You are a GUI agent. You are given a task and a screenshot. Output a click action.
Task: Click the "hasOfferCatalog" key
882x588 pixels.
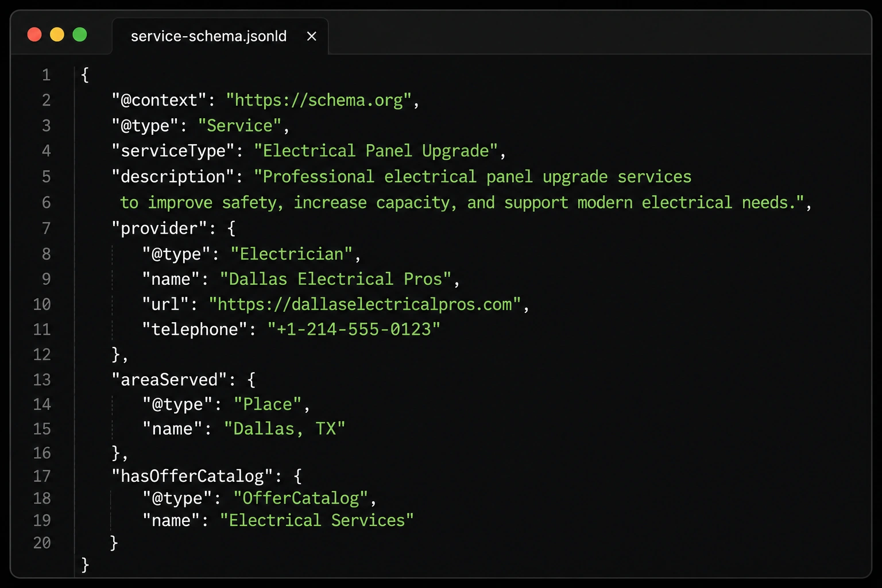192,477
